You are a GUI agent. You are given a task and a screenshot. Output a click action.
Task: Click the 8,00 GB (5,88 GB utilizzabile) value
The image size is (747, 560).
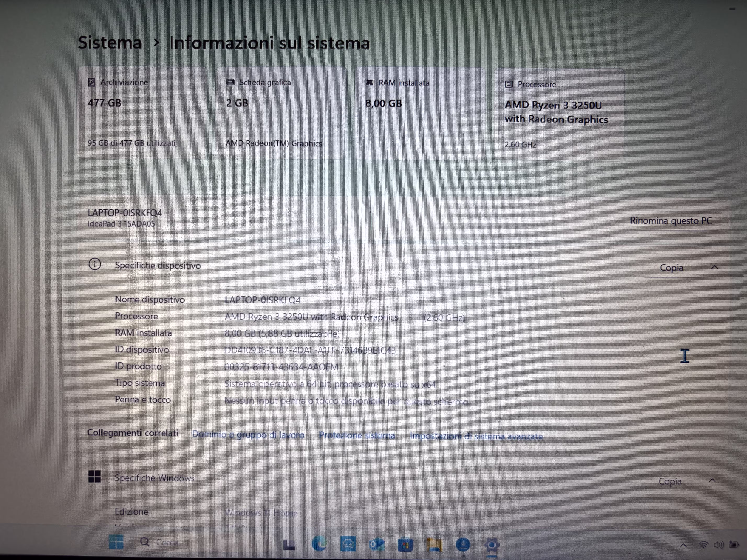click(x=282, y=333)
